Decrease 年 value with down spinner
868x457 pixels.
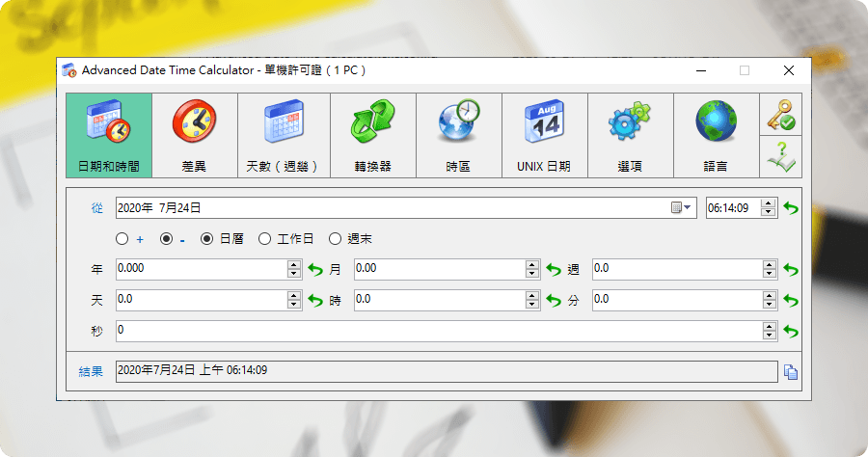pos(294,274)
